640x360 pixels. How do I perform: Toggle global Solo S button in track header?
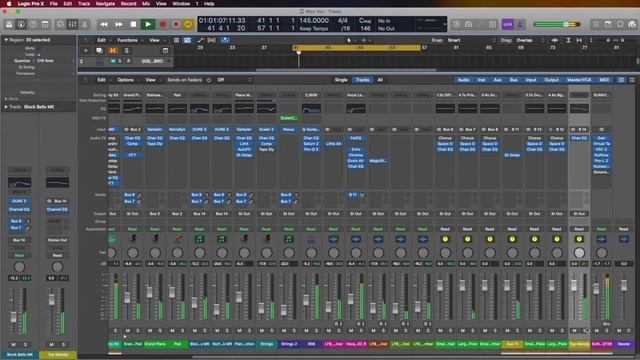(x=127, y=51)
